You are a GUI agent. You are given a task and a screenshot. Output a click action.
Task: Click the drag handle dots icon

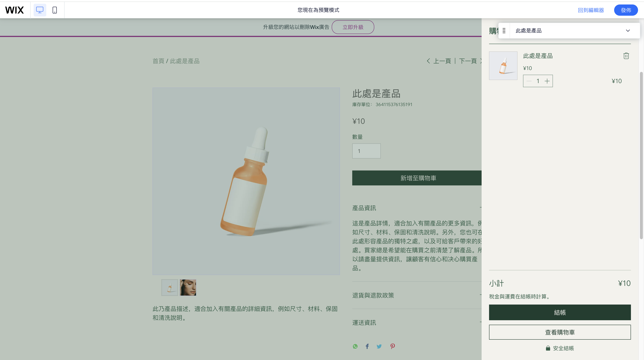504,30
